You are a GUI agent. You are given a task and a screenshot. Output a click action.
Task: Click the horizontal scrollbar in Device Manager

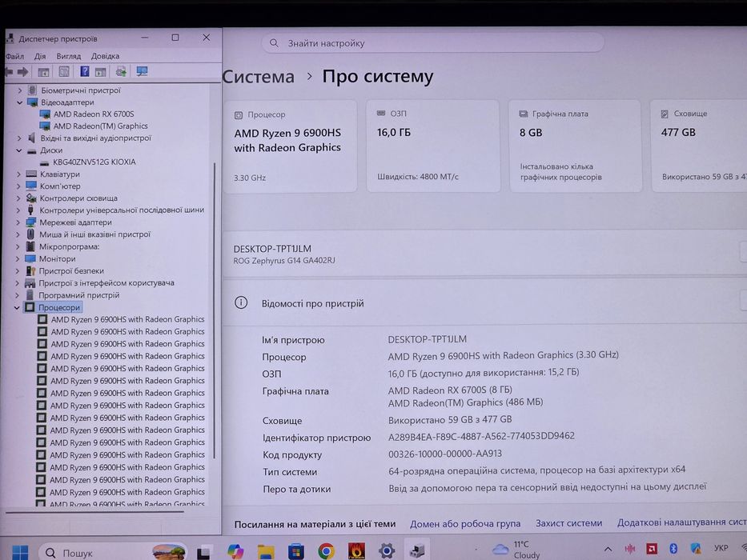click(95, 512)
